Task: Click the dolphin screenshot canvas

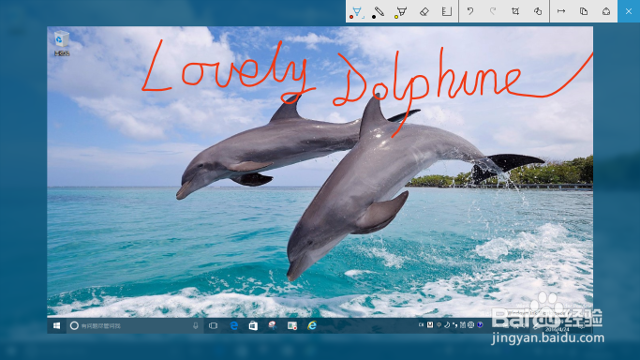Action: click(320, 180)
